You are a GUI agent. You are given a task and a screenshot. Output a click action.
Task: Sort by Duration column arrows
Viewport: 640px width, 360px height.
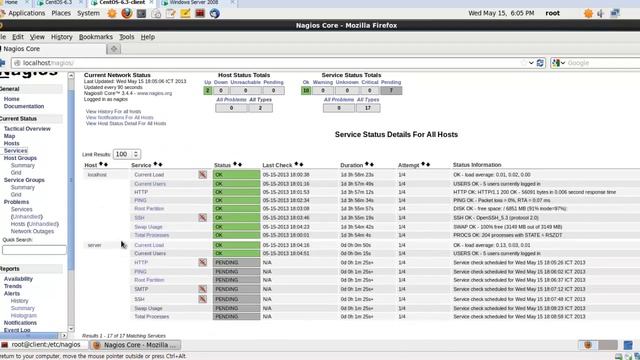point(369,164)
